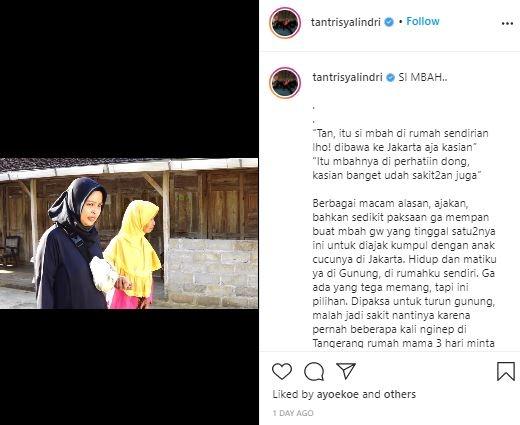Click the woman in dark hijab in photo
Image resolution: width=520 pixels, height=425 pixels.
[x=72, y=243]
